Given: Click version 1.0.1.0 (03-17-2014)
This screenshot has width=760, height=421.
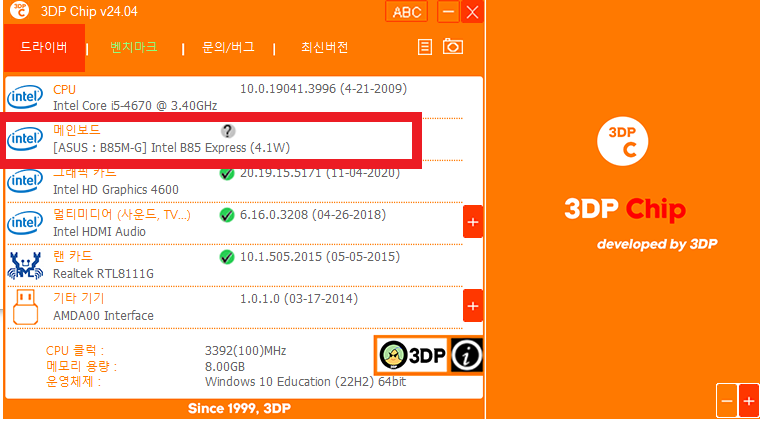Looking at the screenshot, I should tap(299, 298).
